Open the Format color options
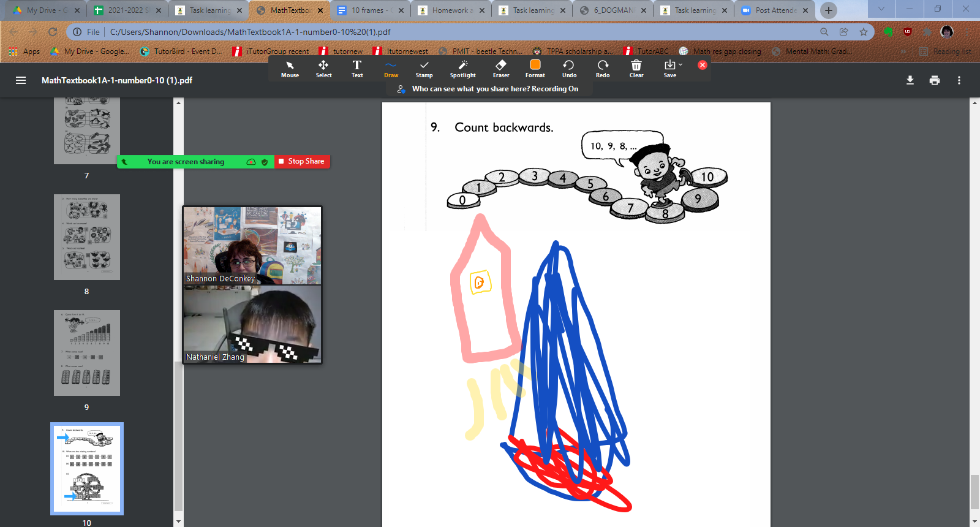The height and width of the screenshot is (527, 980). click(x=535, y=69)
